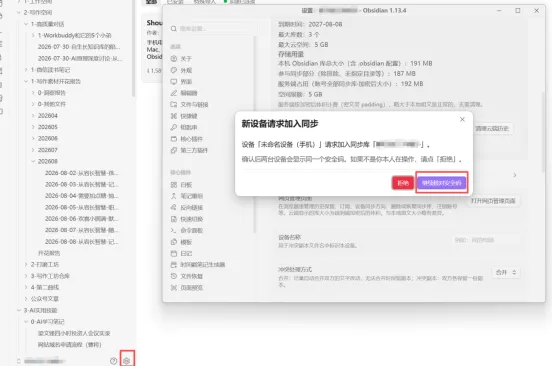Open the 2026-07-30 自生长 note

pyautogui.click(x=79, y=47)
